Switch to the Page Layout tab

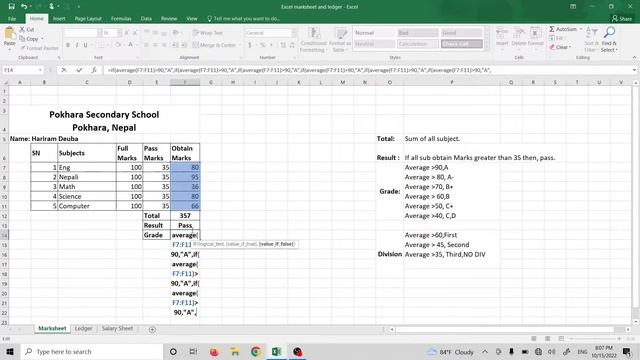88,19
